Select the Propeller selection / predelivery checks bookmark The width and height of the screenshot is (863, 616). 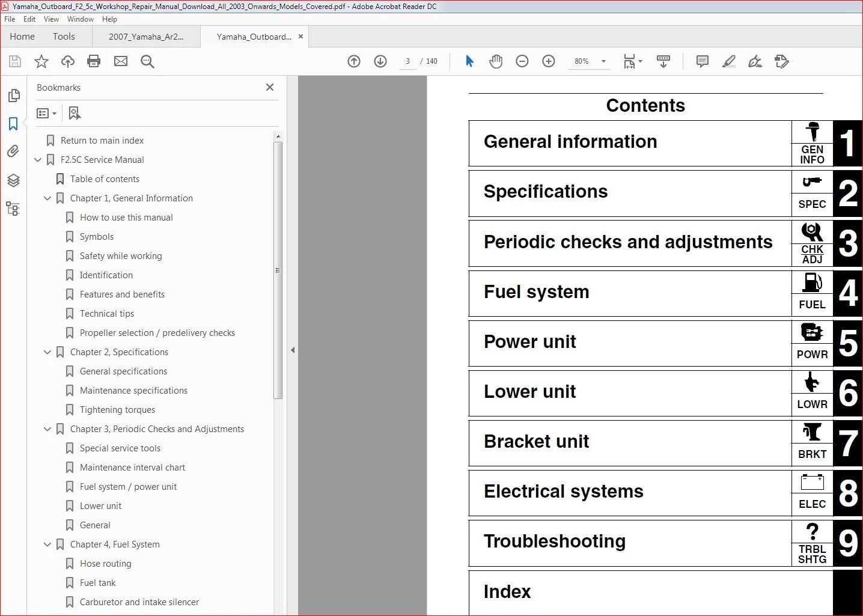(x=157, y=333)
